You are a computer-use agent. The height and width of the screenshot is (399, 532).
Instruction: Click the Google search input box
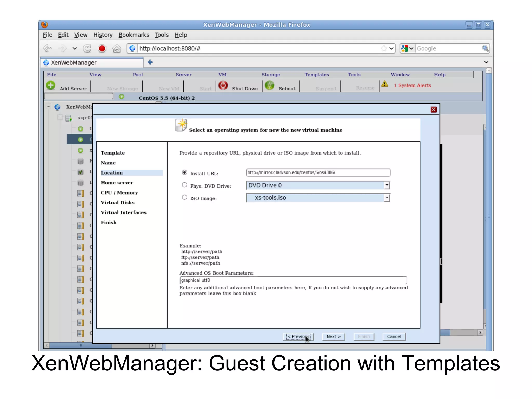448,48
